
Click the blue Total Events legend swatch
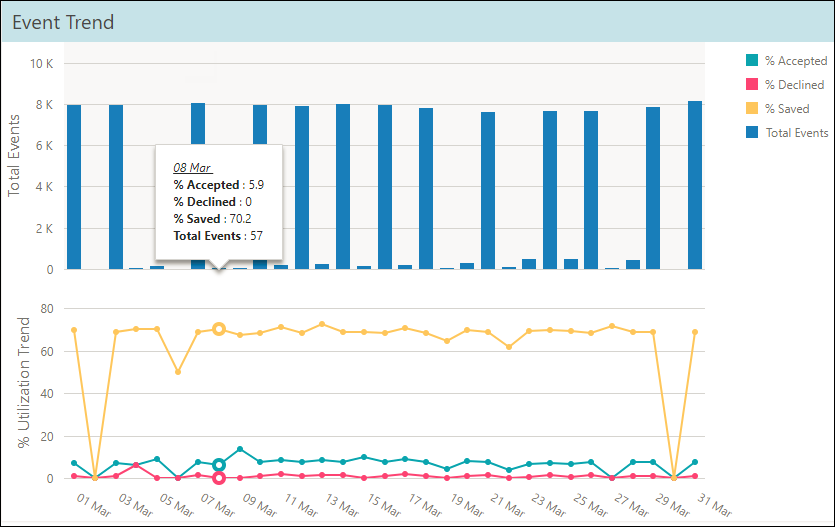point(752,133)
